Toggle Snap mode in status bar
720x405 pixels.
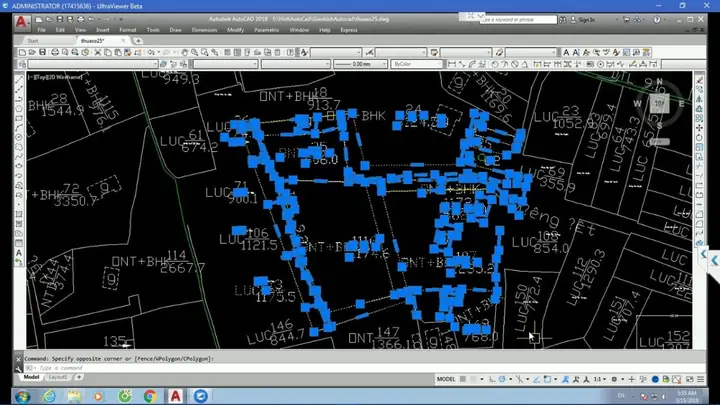[x=473, y=379]
